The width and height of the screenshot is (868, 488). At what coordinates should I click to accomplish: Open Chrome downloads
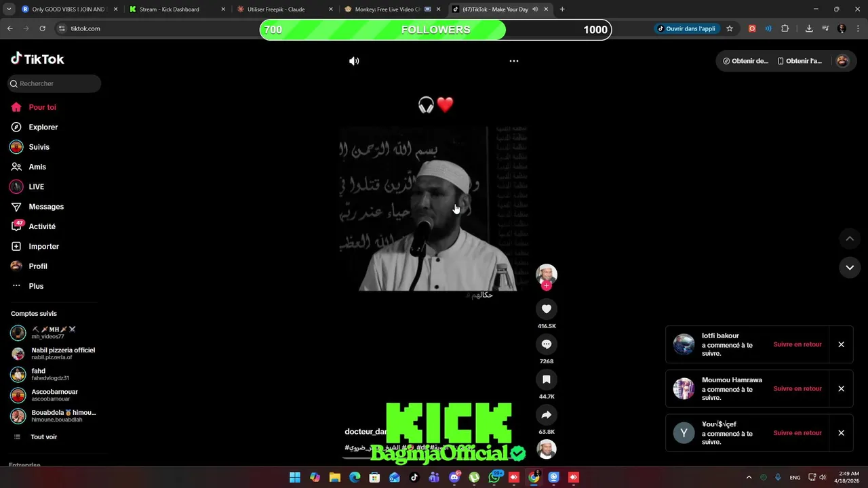coord(809,28)
